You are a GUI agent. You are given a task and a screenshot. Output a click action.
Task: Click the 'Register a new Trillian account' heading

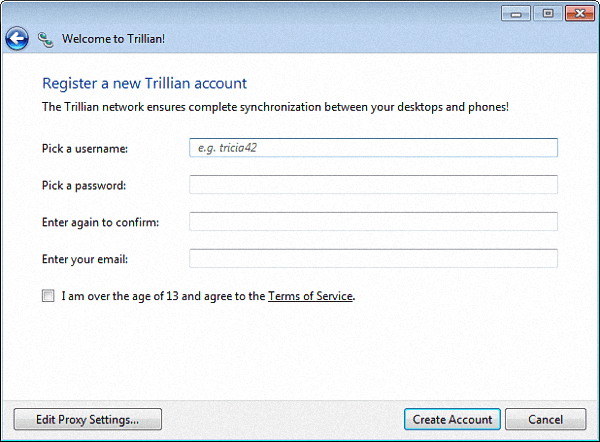click(143, 83)
